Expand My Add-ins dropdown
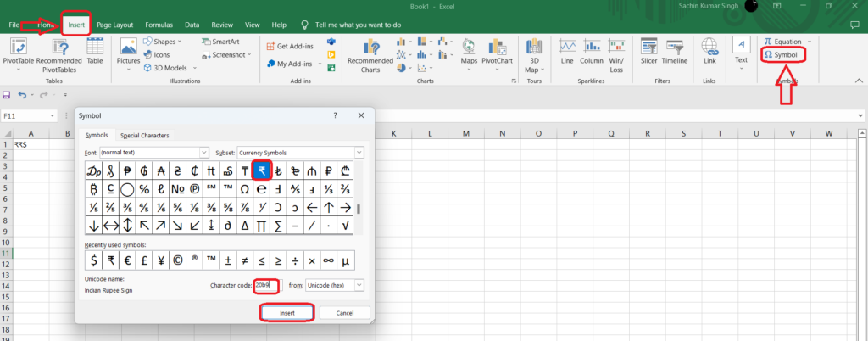The height and width of the screenshot is (341, 868). coord(320,64)
